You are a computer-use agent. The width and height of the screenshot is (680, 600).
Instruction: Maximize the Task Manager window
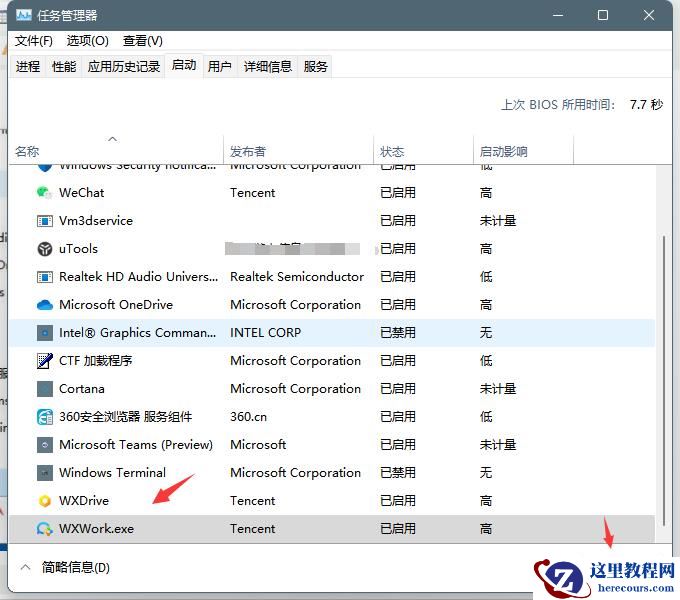(603, 16)
